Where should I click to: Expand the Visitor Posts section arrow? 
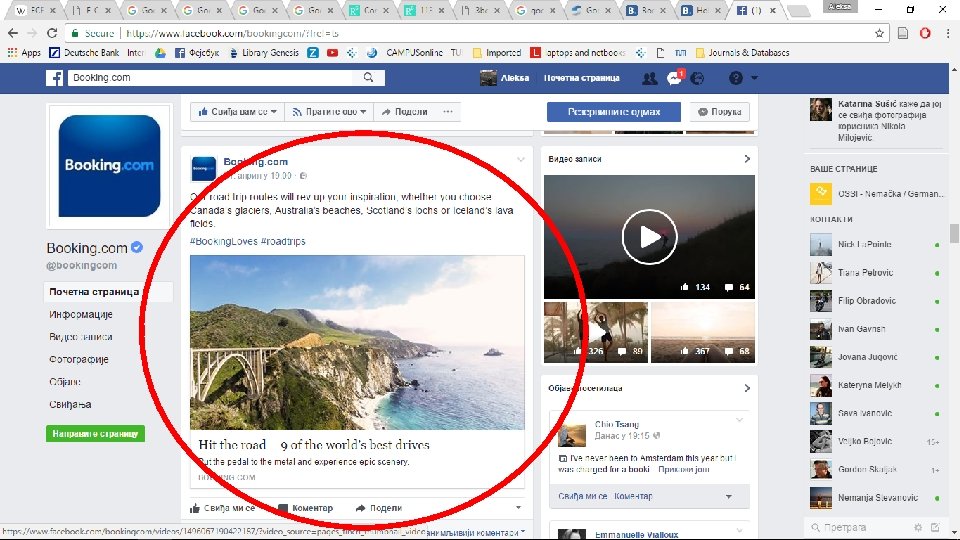click(x=747, y=388)
